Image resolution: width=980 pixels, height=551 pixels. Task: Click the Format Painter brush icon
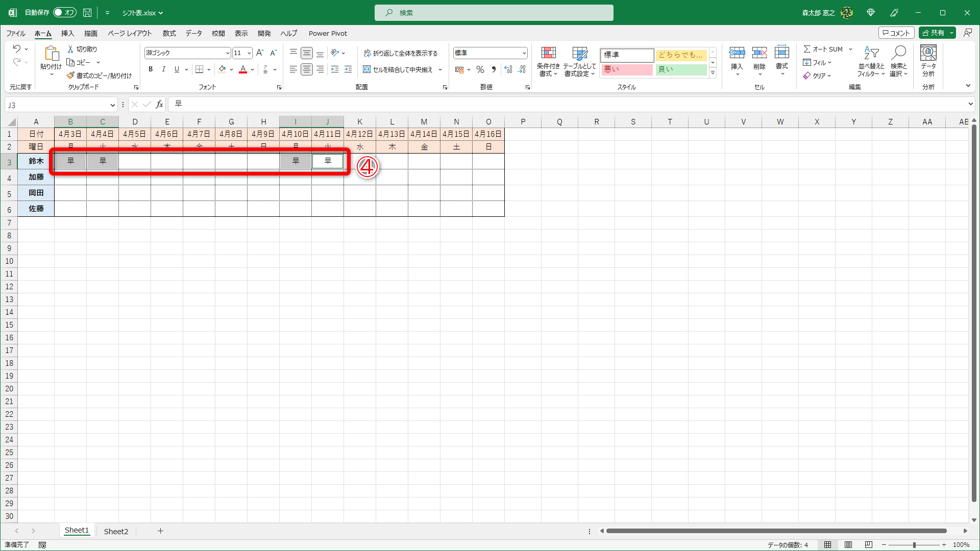[x=71, y=76]
